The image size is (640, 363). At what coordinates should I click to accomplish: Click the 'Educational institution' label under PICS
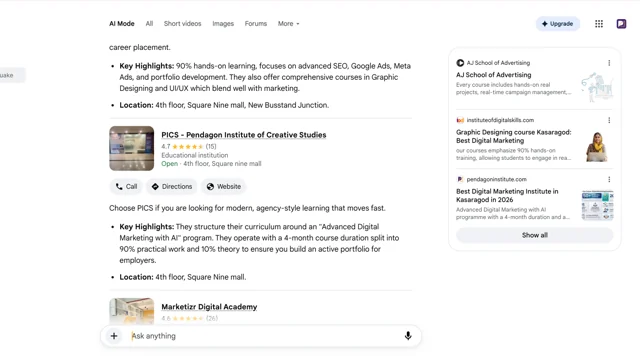[x=195, y=155]
